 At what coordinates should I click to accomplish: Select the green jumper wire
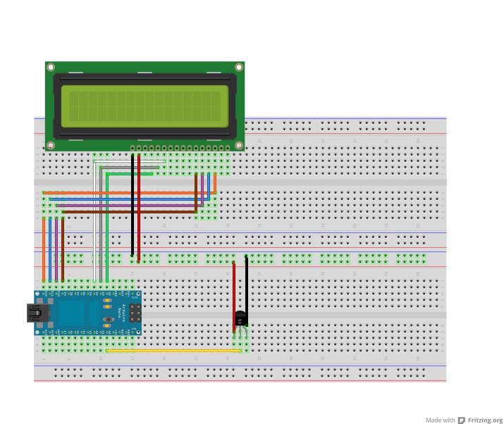tap(107, 225)
